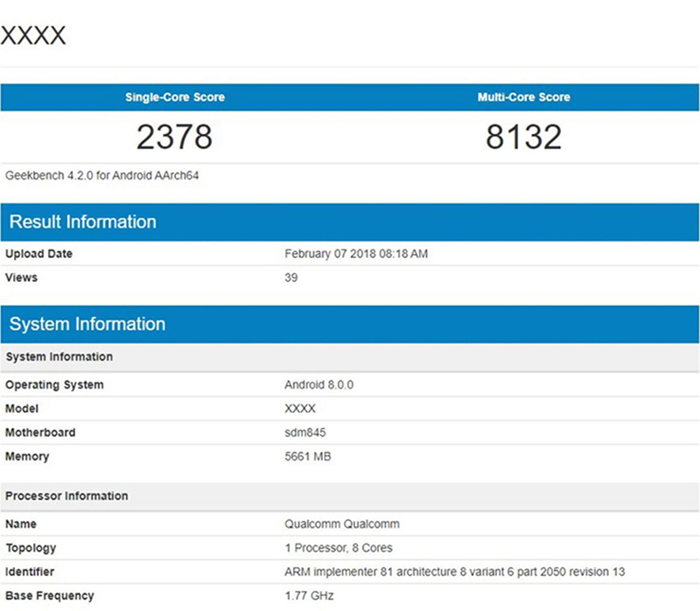The height and width of the screenshot is (611, 700).
Task: Select the Single-Core Score header
Action: tap(173, 97)
